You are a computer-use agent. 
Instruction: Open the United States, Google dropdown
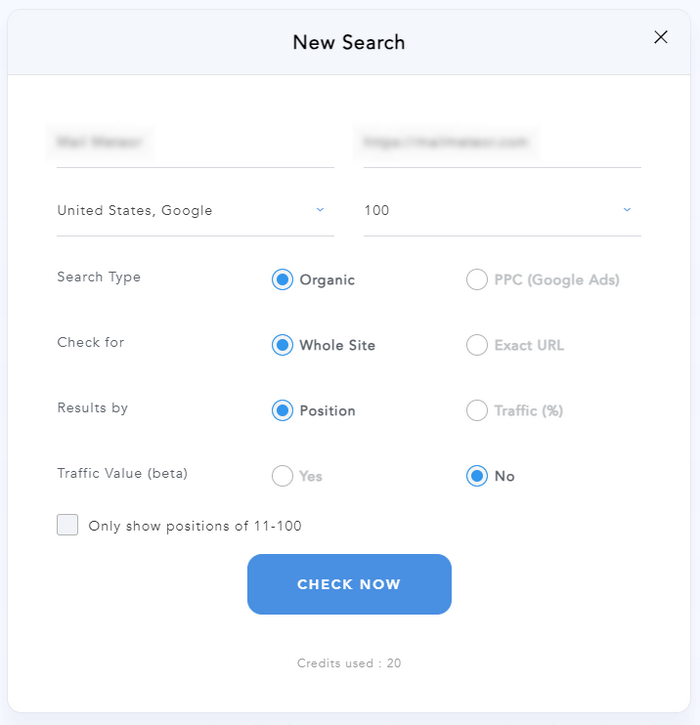tap(195, 210)
